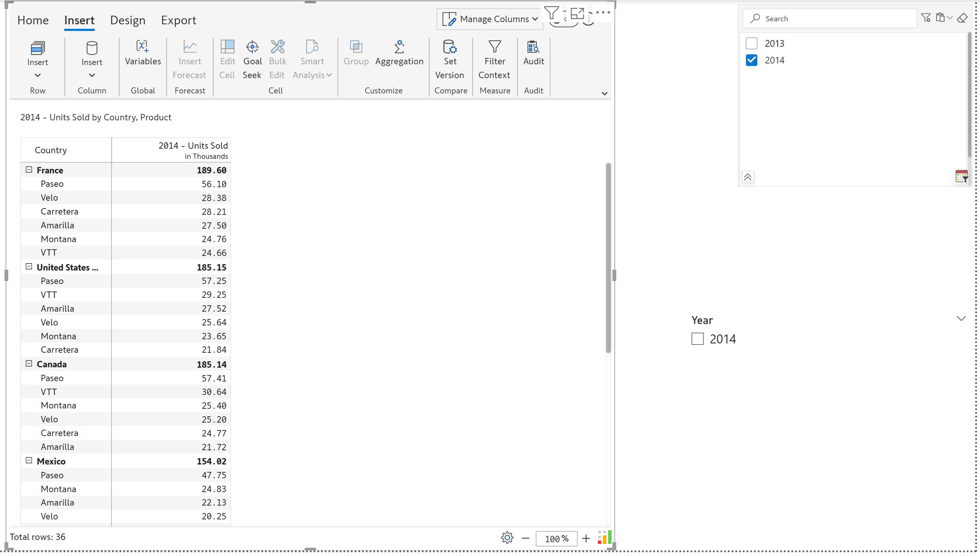This screenshot has width=980, height=556.
Task: Click the zoom in plus button
Action: 586,538
